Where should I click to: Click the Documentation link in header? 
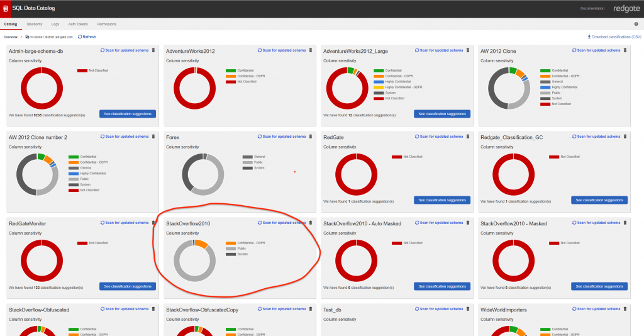[592, 9]
